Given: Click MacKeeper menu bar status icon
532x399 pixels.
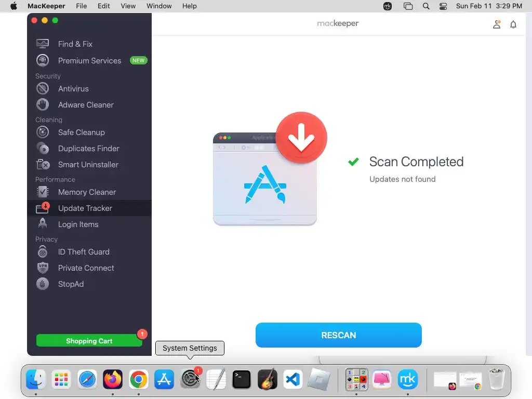Looking at the screenshot, I should (x=388, y=6).
